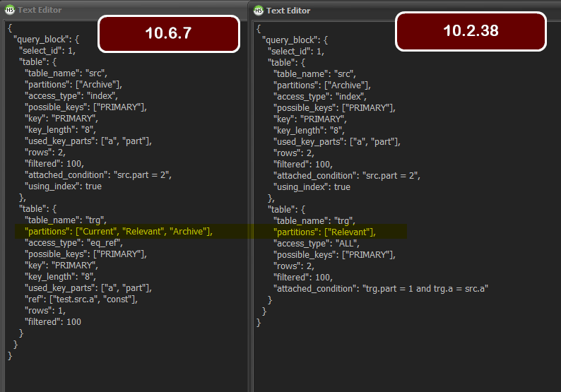Click the highlighted partitions line with only Relevant
561x392 pixels.
tap(324, 232)
